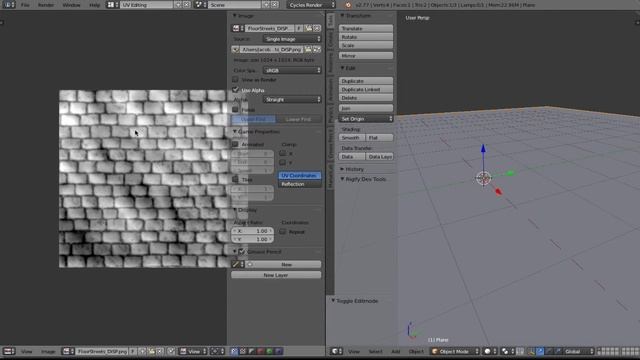Click the Rotate button
640x360 pixels.
click(366, 37)
